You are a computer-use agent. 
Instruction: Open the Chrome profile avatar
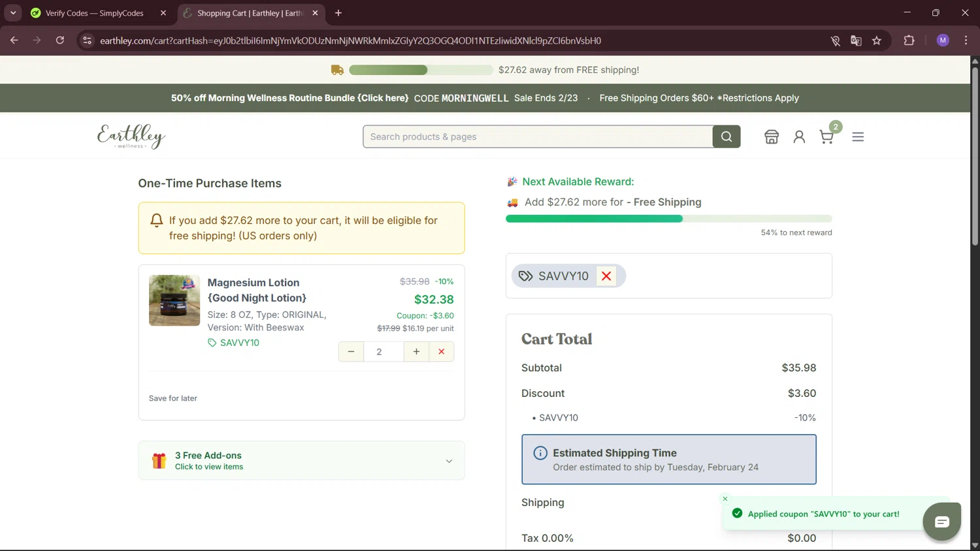pyautogui.click(x=943, y=40)
